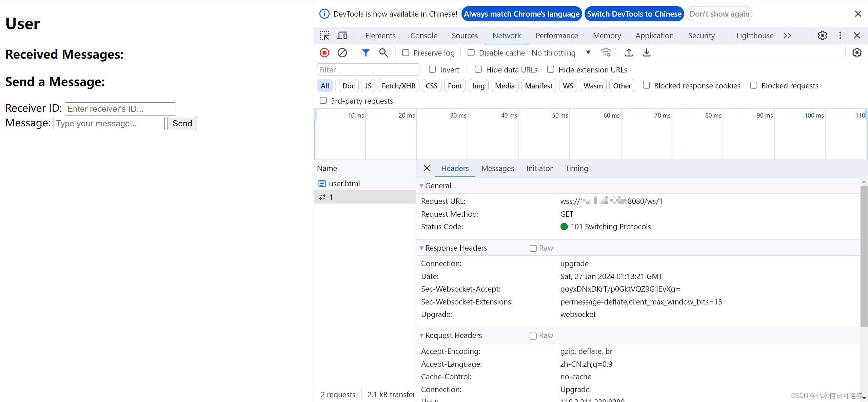This screenshot has width=868, height=402.
Task: Filter requests by Img type
Action: pyautogui.click(x=478, y=86)
